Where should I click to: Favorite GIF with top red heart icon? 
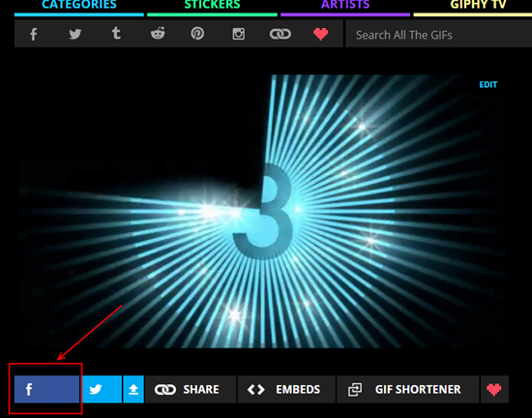click(x=320, y=34)
